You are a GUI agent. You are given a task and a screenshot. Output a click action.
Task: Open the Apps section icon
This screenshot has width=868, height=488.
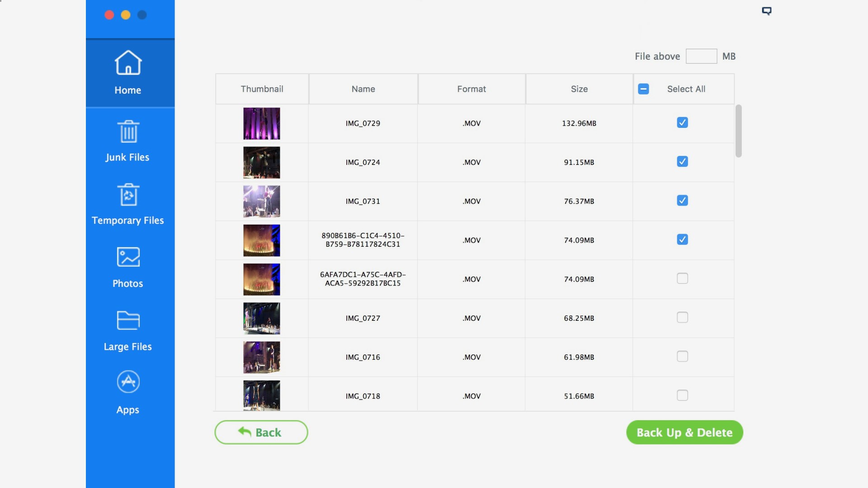pos(128,382)
